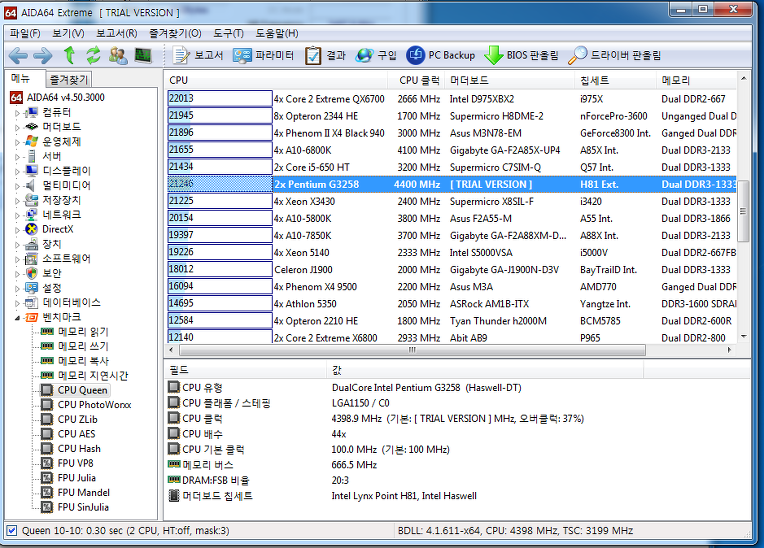Select FPU Mandel benchmark

click(x=83, y=492)
